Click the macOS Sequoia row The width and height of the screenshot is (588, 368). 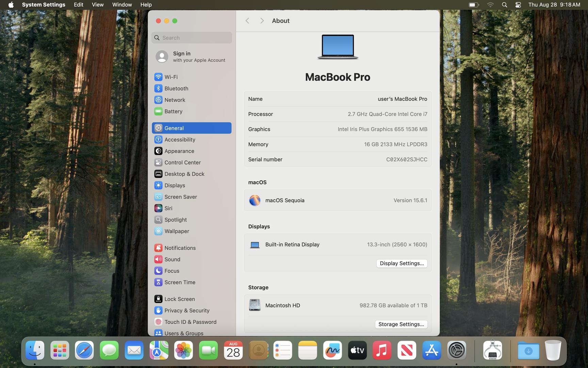tap(338, 200)
